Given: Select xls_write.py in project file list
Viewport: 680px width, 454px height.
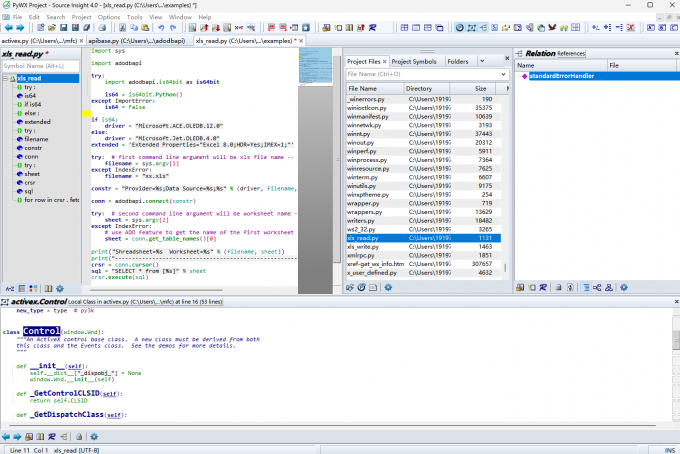Looking at the screenshot, I should (x=424, y=247).
